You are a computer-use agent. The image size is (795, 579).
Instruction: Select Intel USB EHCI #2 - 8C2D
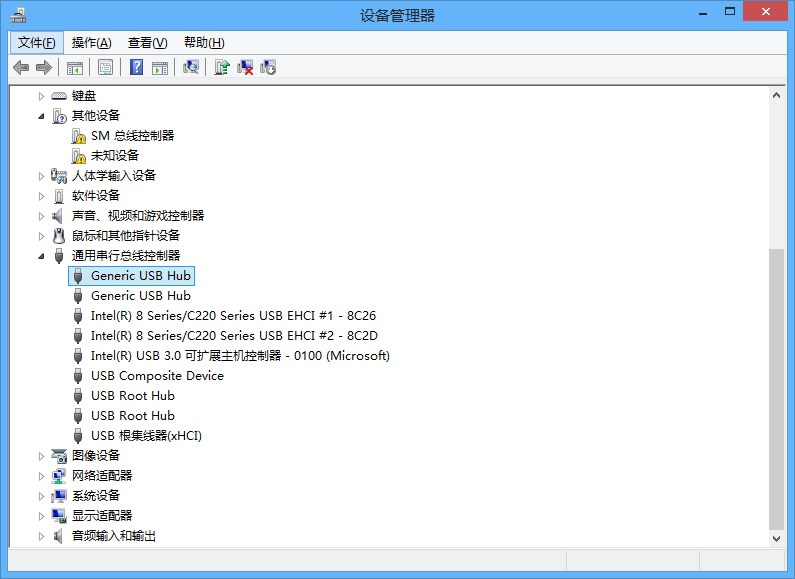[x=234, y=336]
